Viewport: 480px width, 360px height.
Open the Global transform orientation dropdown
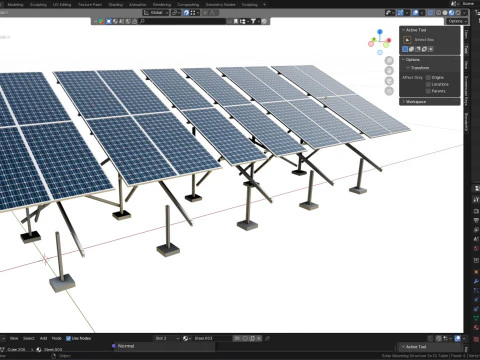155,13
